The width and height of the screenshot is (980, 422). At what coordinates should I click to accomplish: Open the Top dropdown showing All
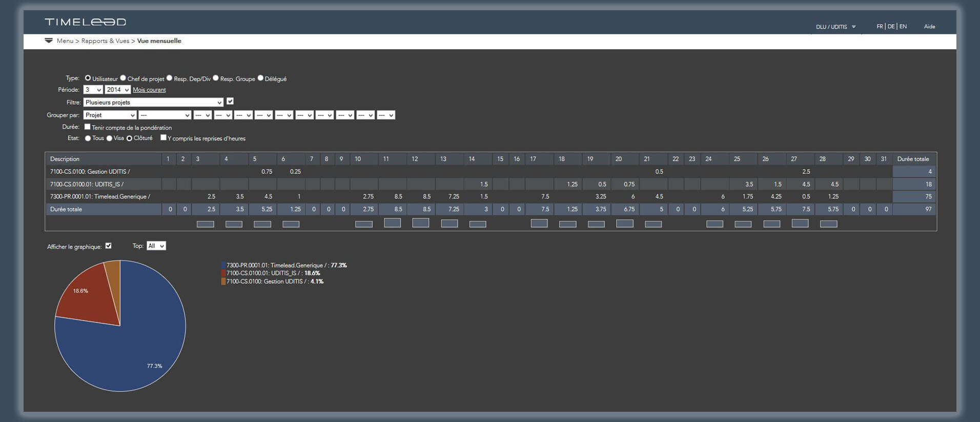tap(156, 246)
